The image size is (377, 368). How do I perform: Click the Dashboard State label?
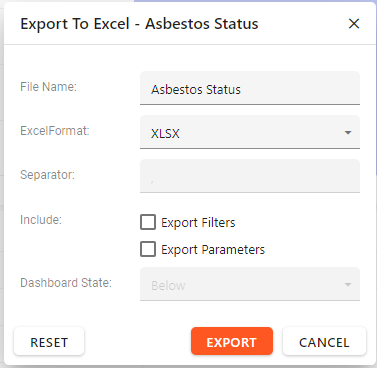66,283
